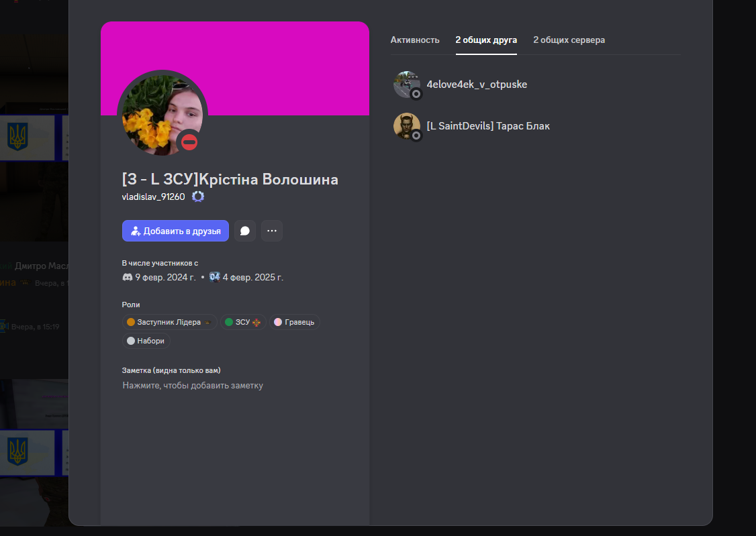Click the do-not-disturb status badge on avatar

pos(189,142)
